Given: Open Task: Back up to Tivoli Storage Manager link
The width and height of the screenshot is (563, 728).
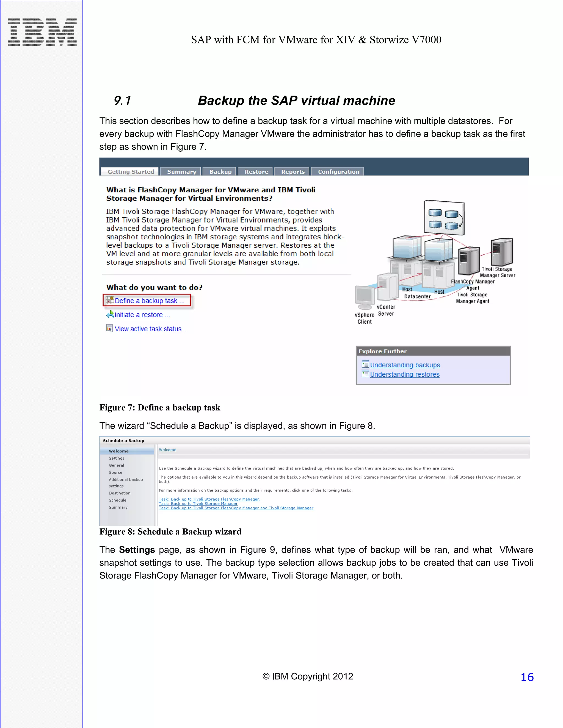Looking at the screenshot, I should (198, 503).
